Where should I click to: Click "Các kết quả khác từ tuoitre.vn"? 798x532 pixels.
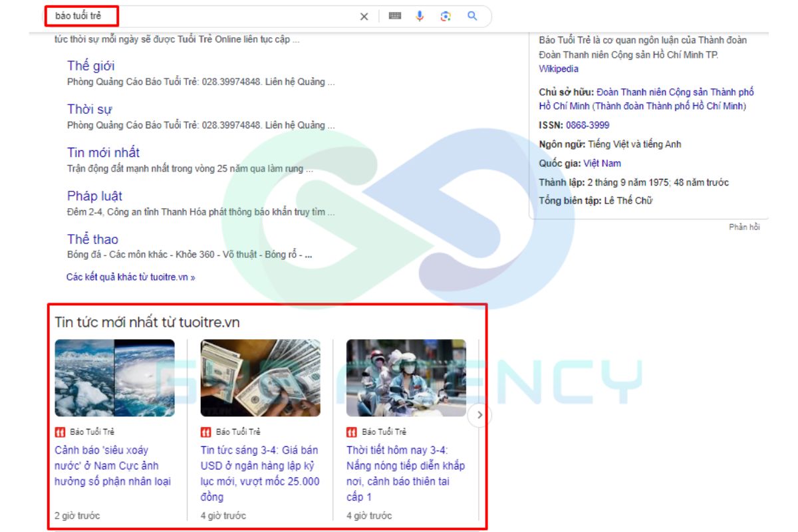pos(131,277)
